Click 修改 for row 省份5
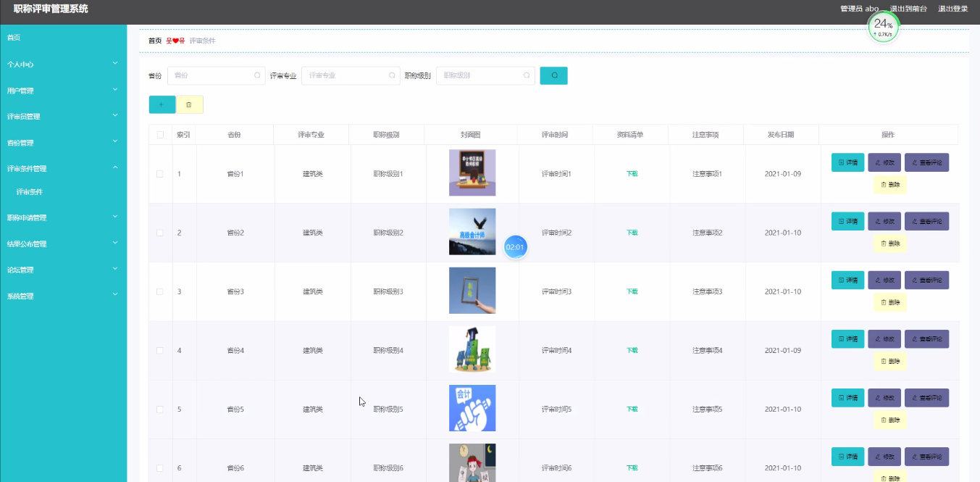Viewport: 980px width, 482px height. pos(884,398)
